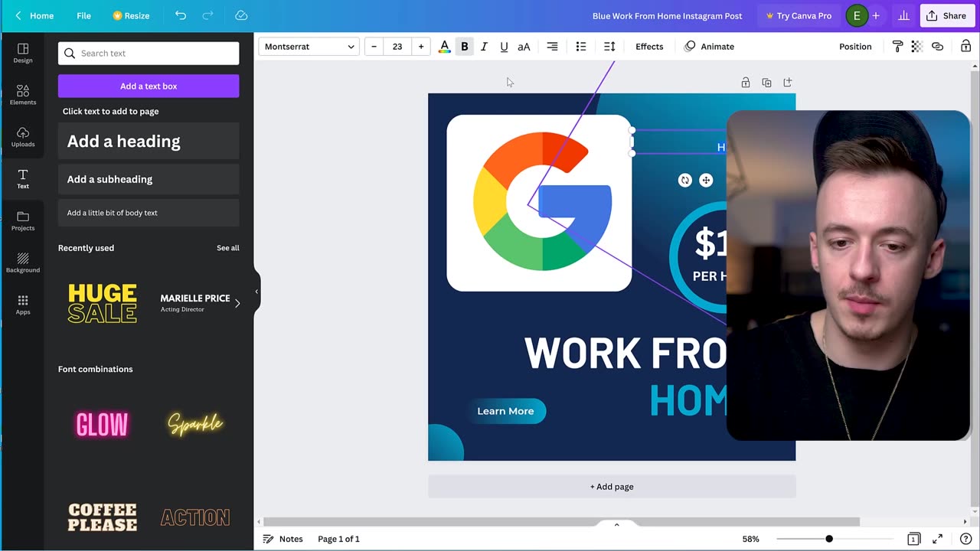Screen dimensions: 980x551
Task: Select the GLOW font combination
Action: (x=102, y=424)
